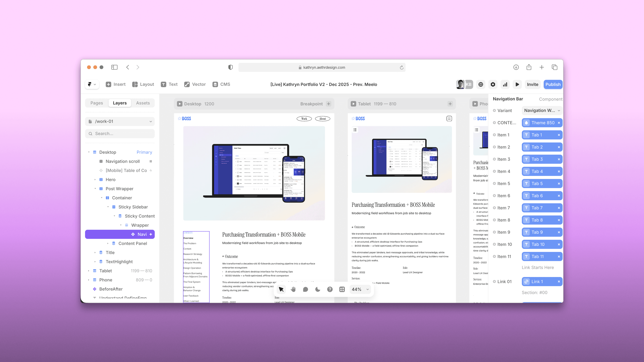Click the analytics bar chart icon
This screenshot has height=362, width=644.
(x=505, y=84)
